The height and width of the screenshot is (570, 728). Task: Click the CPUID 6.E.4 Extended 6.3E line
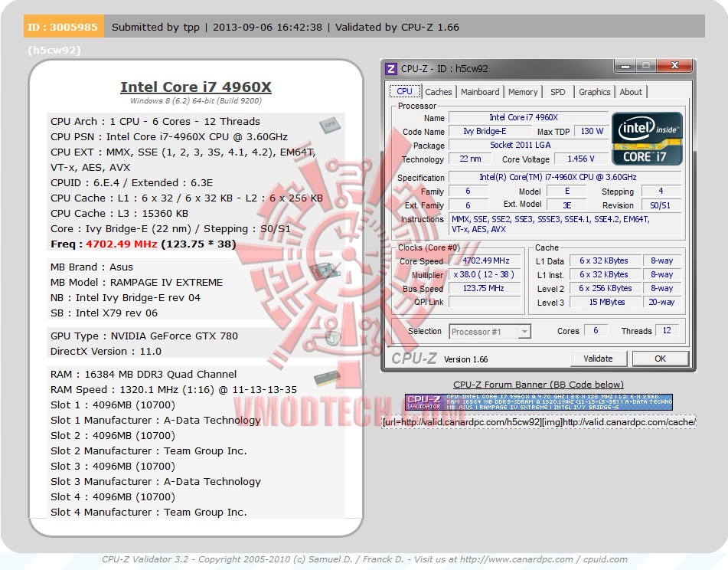132,182
